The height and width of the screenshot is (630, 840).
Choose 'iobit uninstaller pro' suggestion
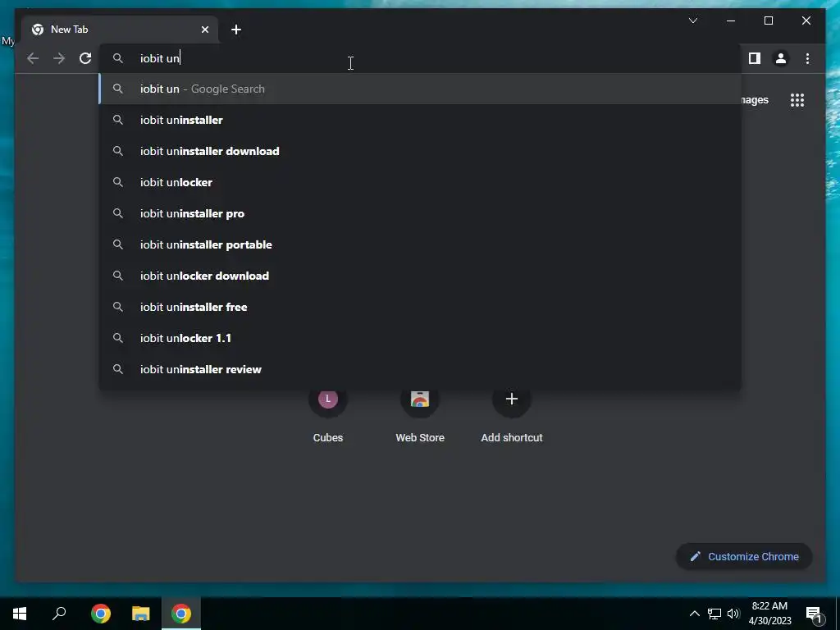coord(421,213)
